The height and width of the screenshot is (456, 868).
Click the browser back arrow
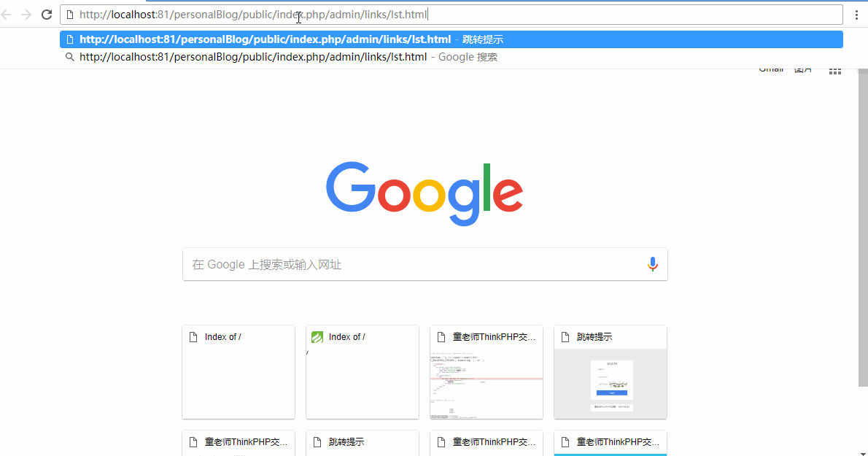[7, 15]
